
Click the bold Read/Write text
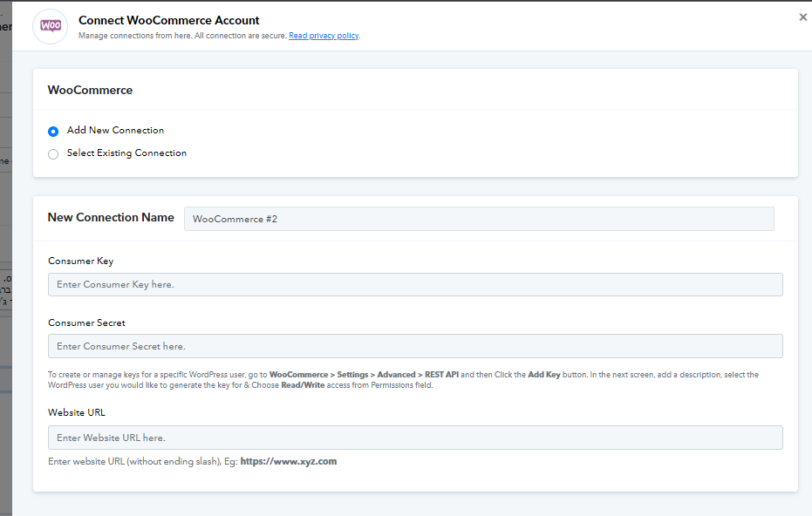click(303, 385)
